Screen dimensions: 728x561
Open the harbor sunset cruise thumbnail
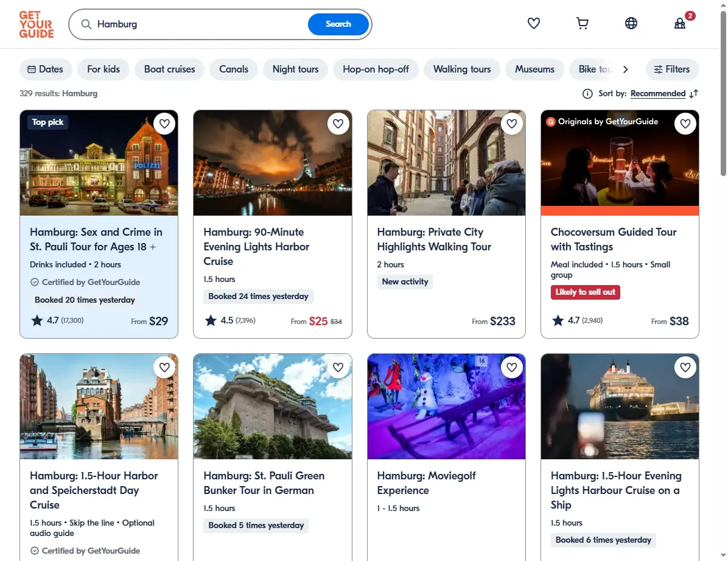pyautogui.click(x=273, y=163)
